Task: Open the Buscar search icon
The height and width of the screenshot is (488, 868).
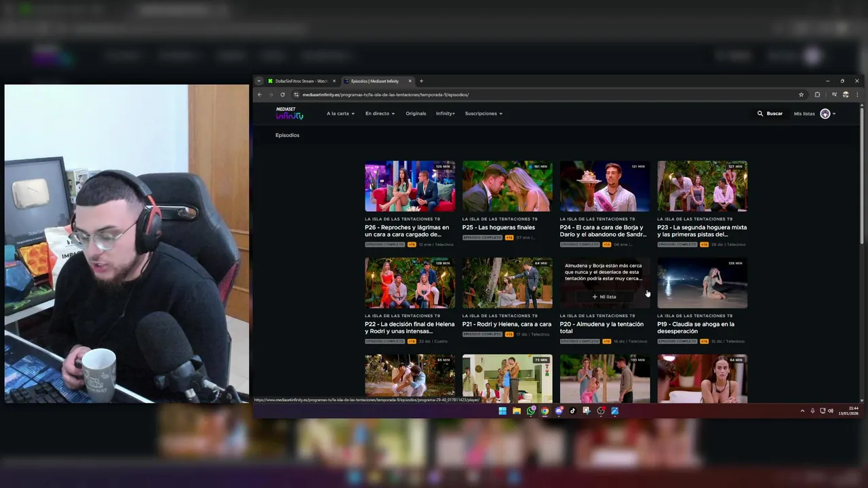Action: click(760, 114)
